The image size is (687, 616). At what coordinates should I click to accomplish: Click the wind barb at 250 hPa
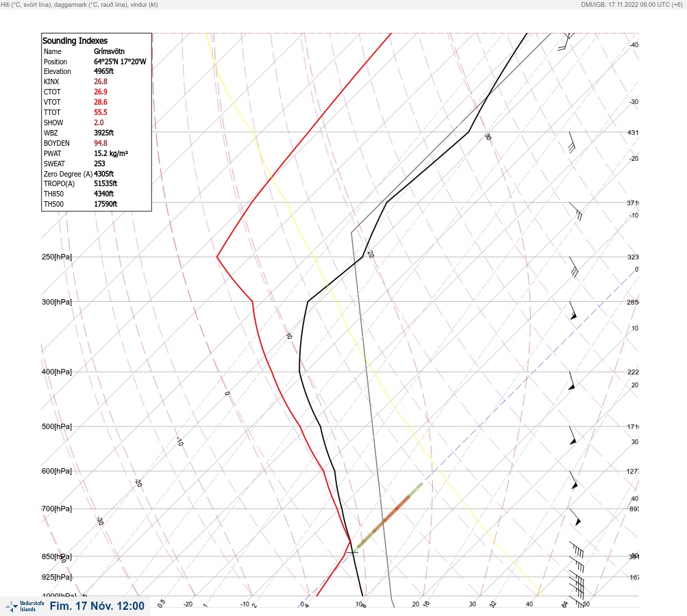pos(574,268)
